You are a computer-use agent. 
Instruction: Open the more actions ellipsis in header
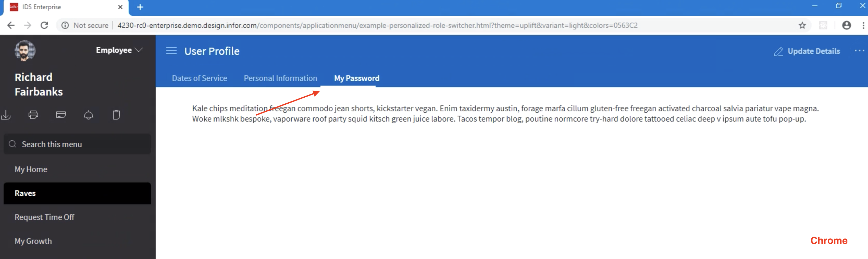(x=859, y=51)
